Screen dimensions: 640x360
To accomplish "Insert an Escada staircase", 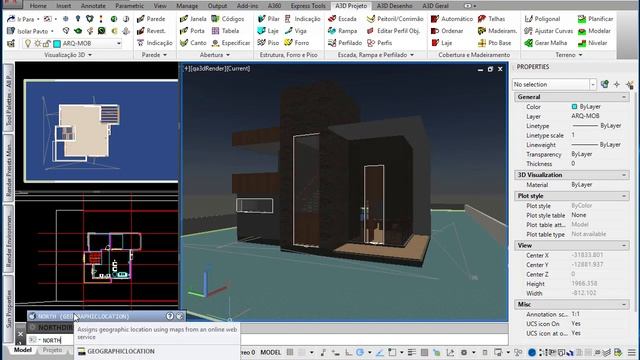I will tap(342, 19).
